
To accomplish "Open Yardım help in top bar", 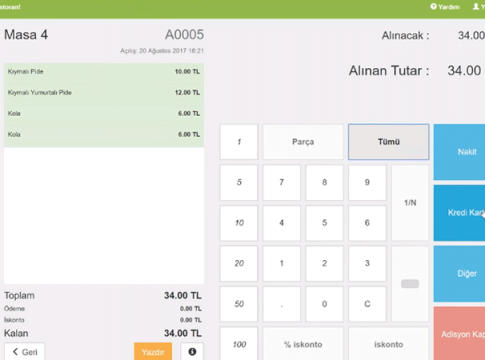I will point(445,7).
